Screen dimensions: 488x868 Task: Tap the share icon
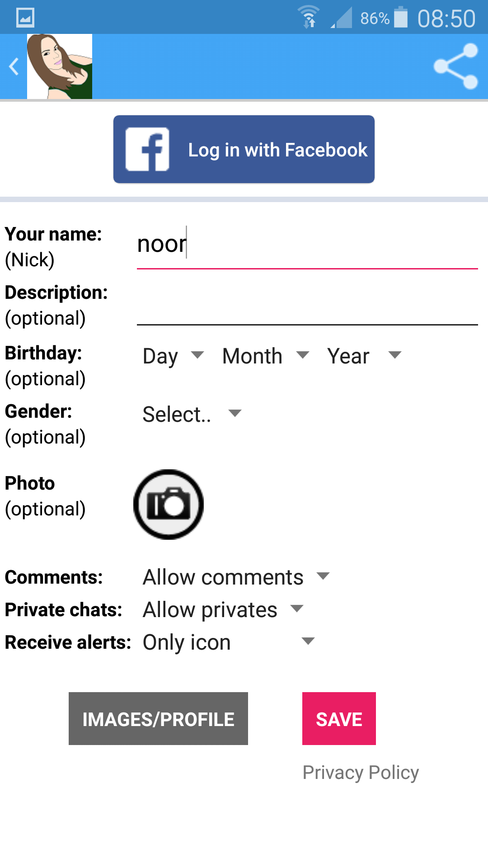[455, 66]
